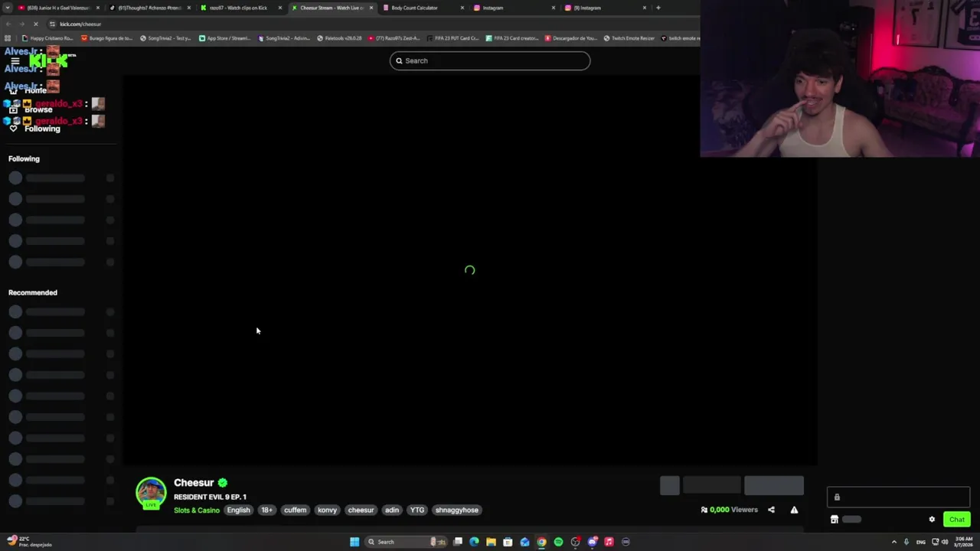Open the Kick hamburger menu
Screen dimensions: 980x551
pyautogui.click(x=15, y=61)
